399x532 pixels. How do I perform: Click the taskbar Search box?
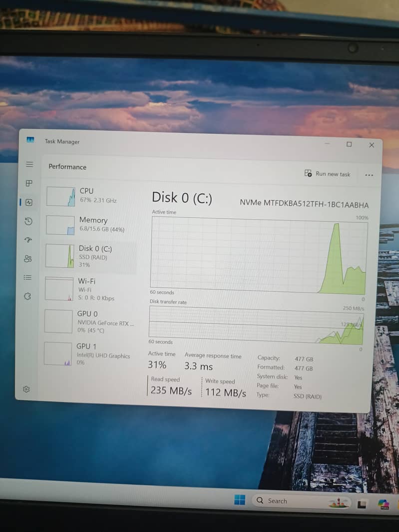tap(302, 502)
